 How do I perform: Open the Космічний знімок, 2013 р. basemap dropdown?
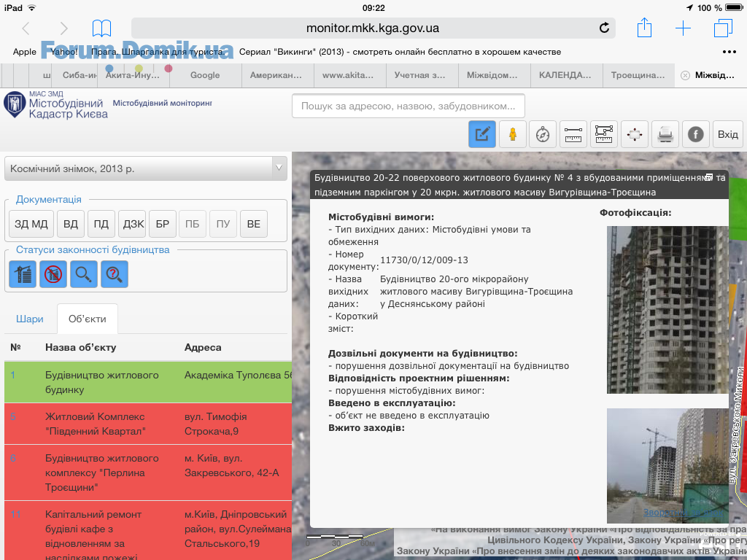coord(146,168)
